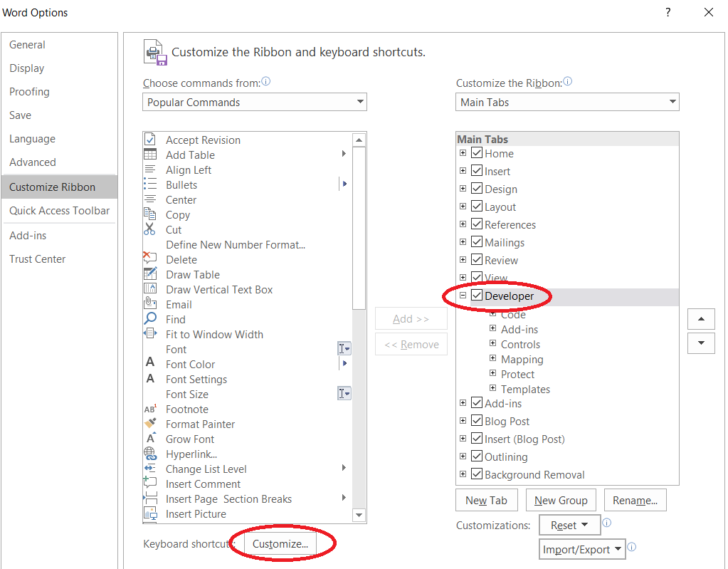728x569 pixels.
Task: Click the Insert Comment icon
Action: pyautogui.click(x=150, y=482)
